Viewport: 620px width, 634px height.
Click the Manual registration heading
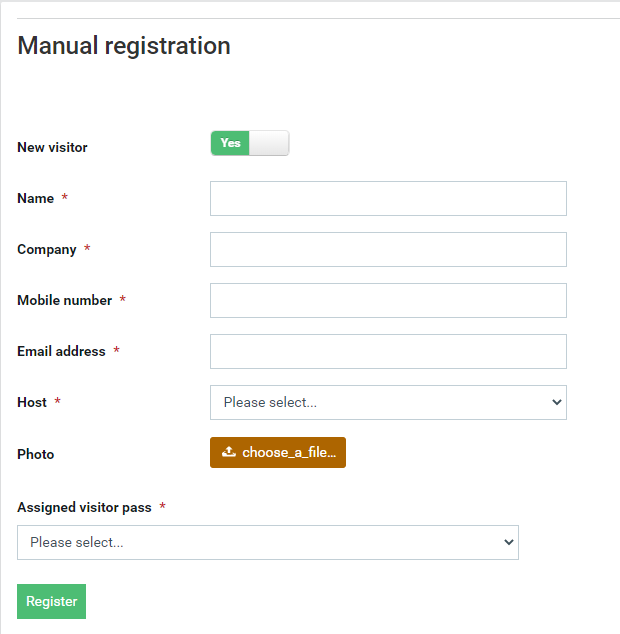[124, 45]
